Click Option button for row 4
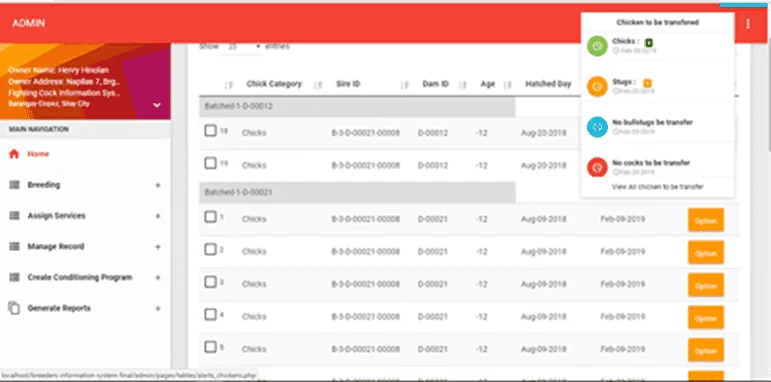The image size is (771, 382). click(706, 318)
